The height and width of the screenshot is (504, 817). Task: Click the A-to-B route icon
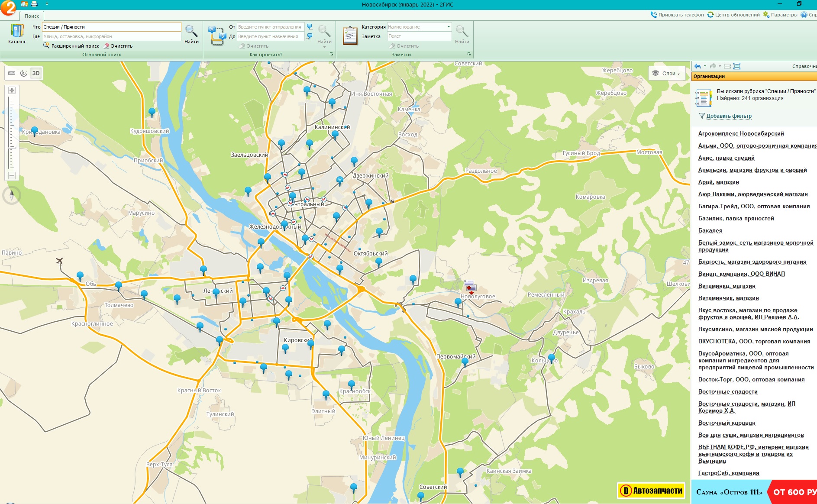point(217,36)
